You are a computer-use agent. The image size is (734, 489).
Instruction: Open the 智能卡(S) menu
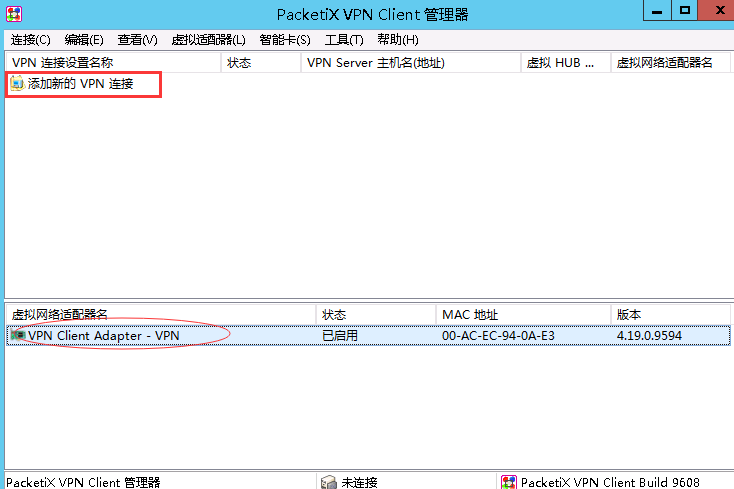(x=285, y=40)
